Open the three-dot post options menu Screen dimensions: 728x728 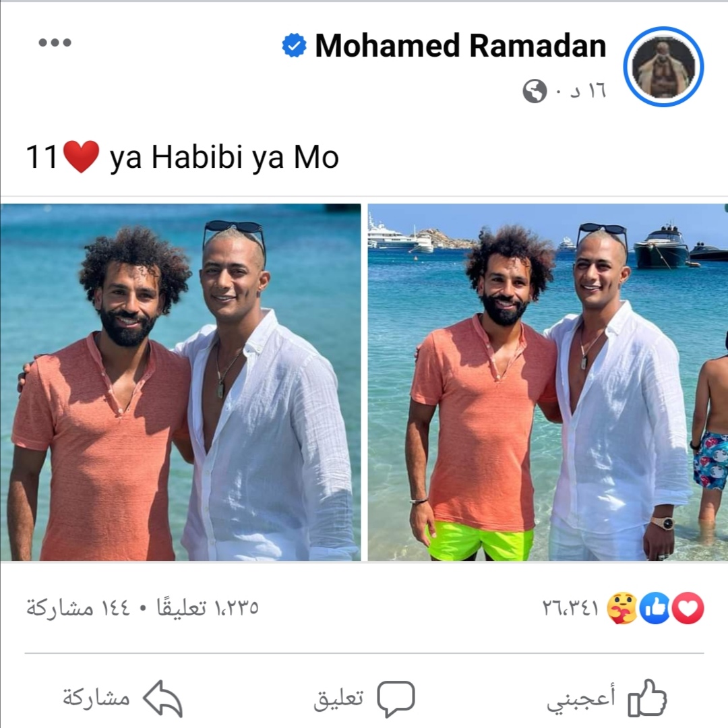[55, 42]
